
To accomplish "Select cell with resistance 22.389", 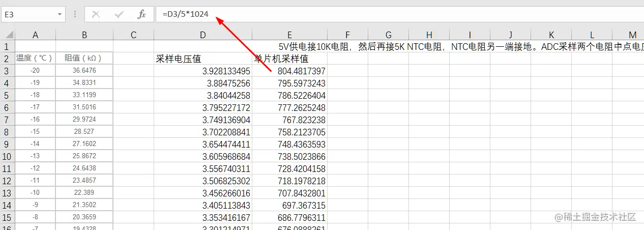I will tap(84, 193).
